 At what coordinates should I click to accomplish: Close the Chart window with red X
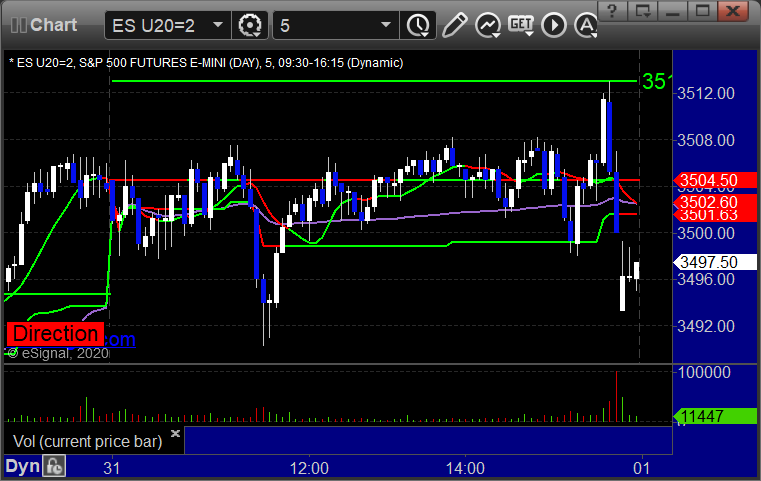[x=732, y=11]
